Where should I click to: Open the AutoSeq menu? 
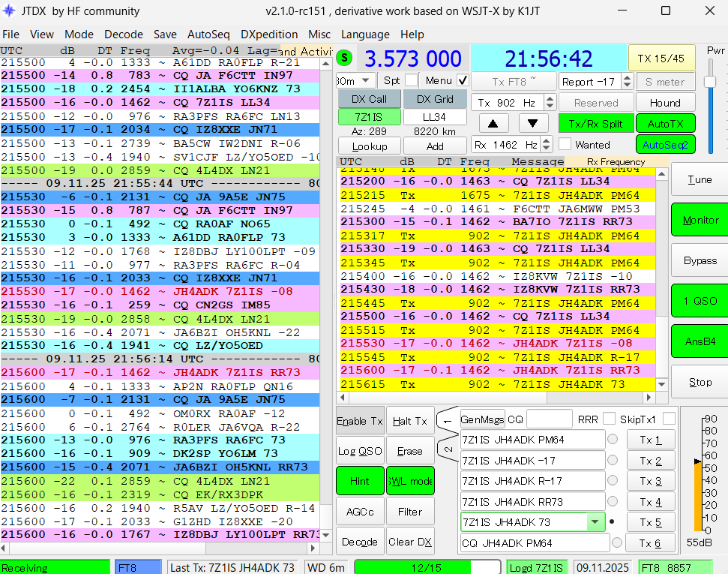[x=208, y=34]
